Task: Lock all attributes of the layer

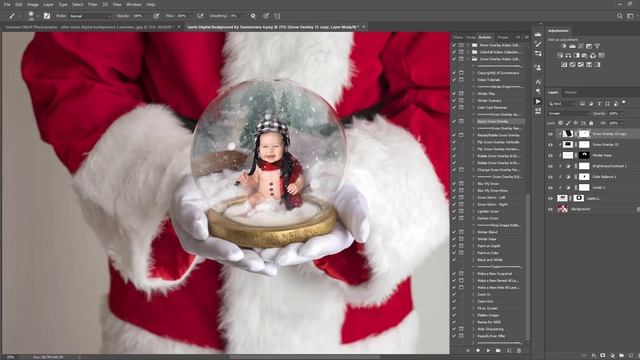Action: click(591, 123)
